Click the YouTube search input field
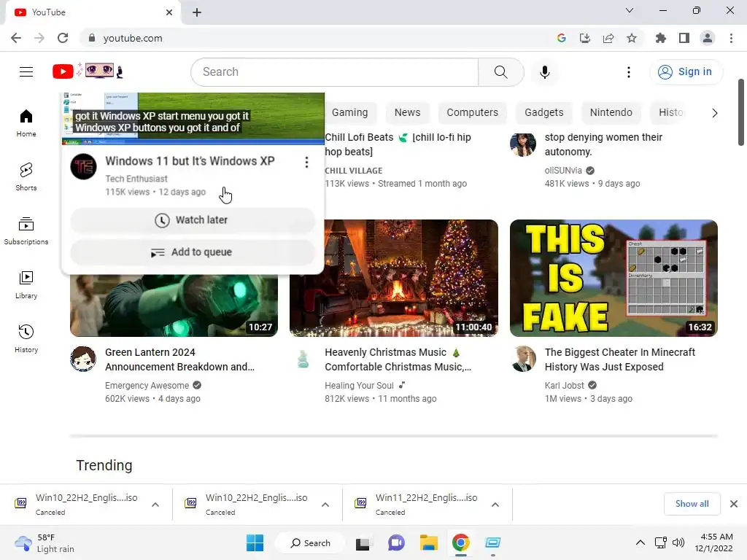 coord(334,72)
